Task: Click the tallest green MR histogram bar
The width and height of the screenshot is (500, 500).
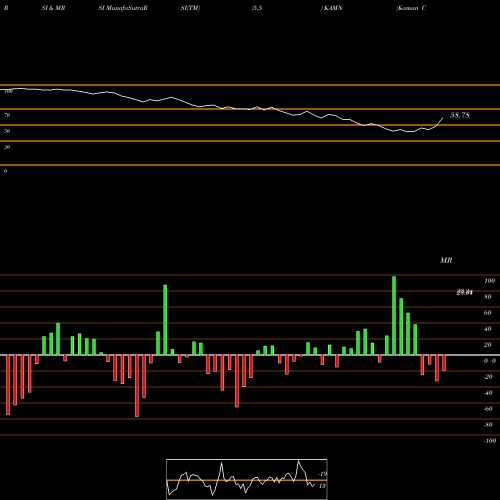Action: click(x=394, y=316)
